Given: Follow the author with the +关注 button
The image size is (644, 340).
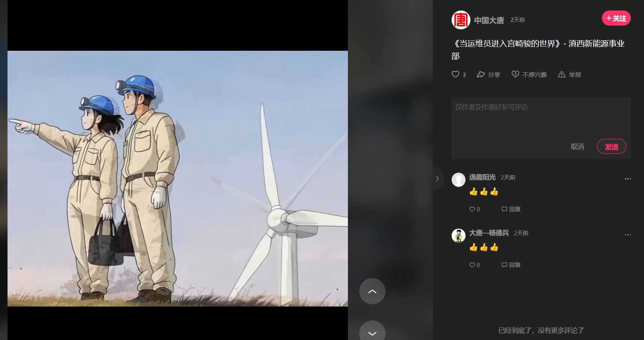Looking at the screenshot, I should (x=616, y=18).
